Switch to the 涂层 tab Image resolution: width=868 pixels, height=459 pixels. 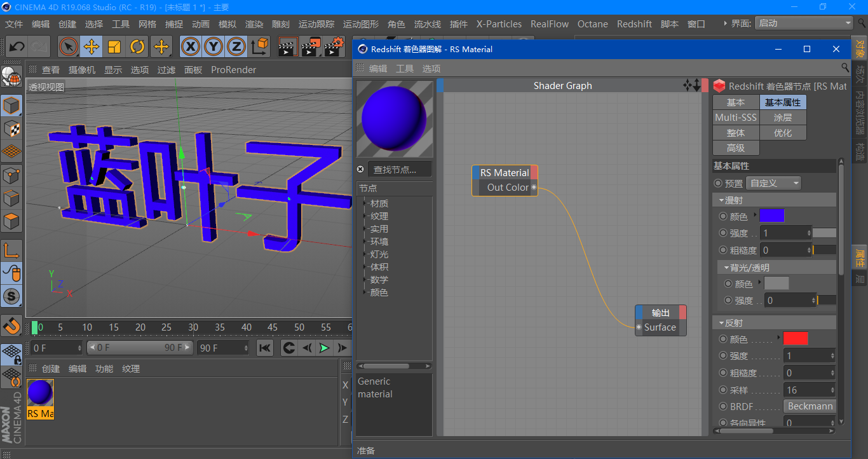[783, 118]
